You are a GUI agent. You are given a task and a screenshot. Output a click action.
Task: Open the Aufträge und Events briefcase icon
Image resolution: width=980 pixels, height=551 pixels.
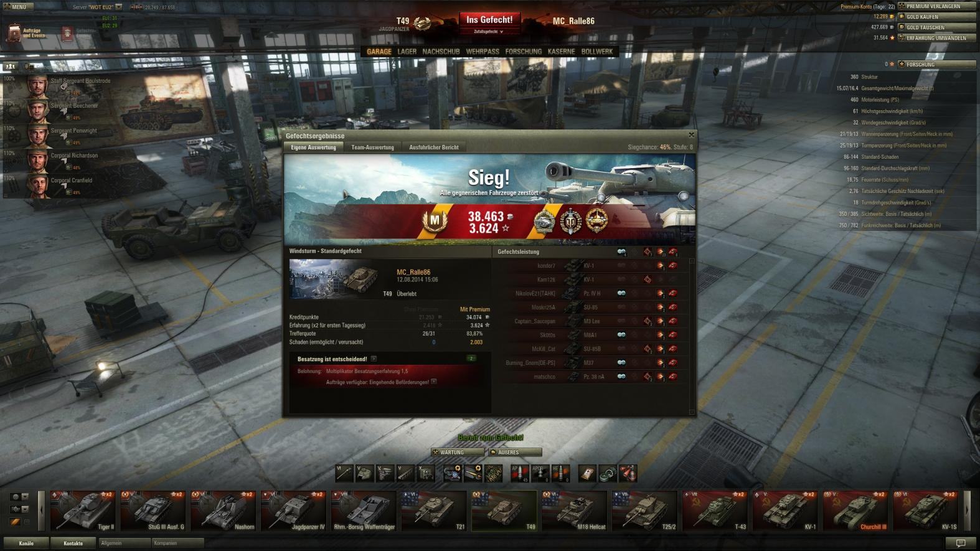(x=13, y=33)
